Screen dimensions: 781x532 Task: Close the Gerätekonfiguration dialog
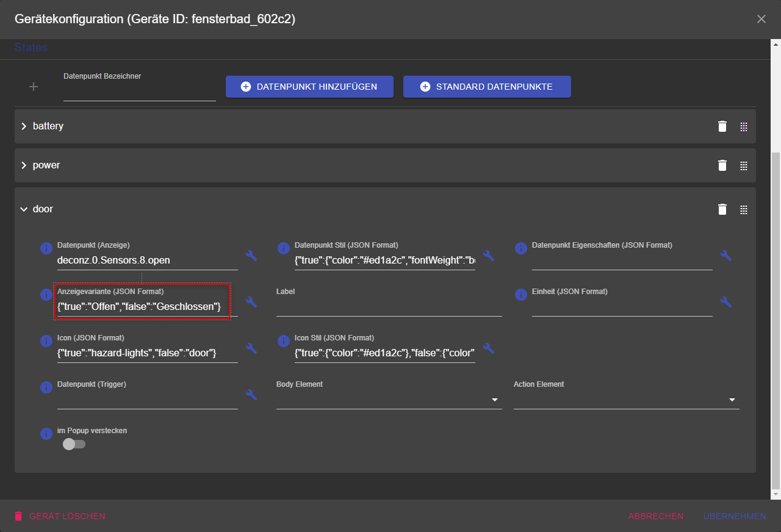[x=761, y=19]
